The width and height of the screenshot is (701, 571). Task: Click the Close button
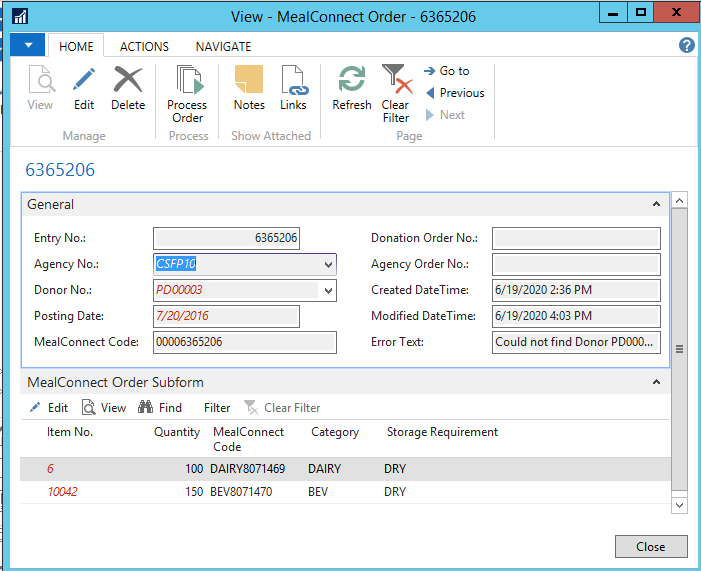pos(650,547)
